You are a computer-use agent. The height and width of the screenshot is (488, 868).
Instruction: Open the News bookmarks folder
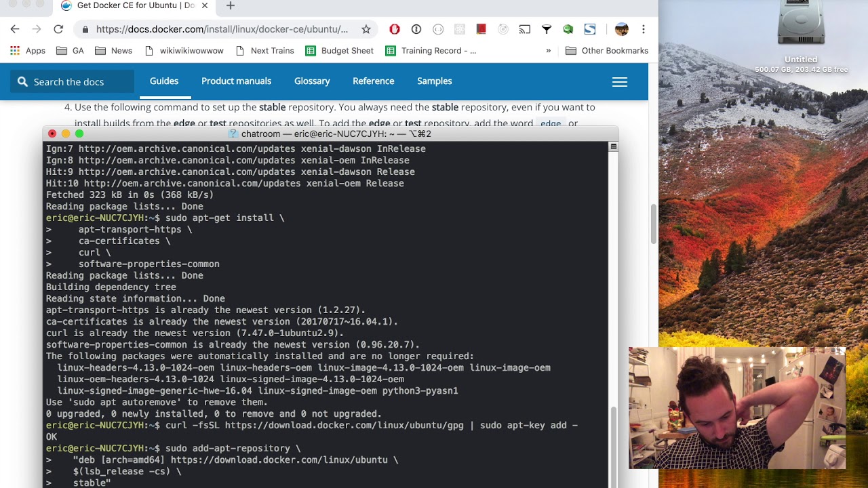[x=114, y=51]
